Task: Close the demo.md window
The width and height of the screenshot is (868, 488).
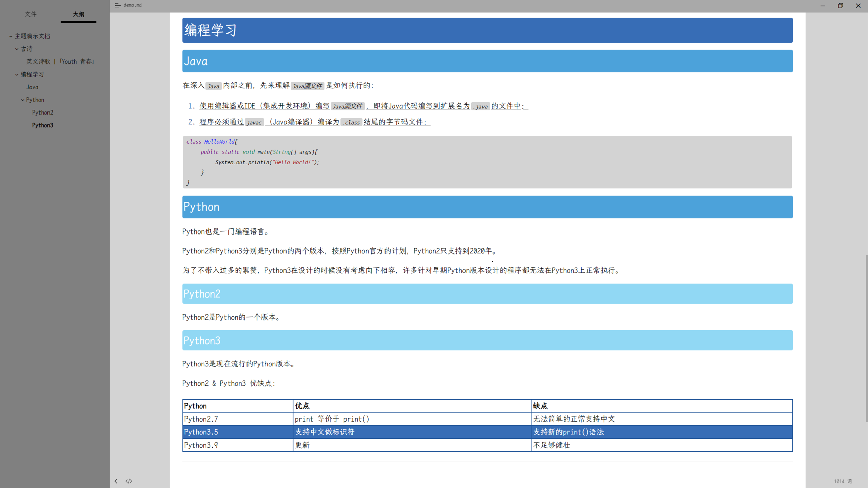Action: point(858,6)
